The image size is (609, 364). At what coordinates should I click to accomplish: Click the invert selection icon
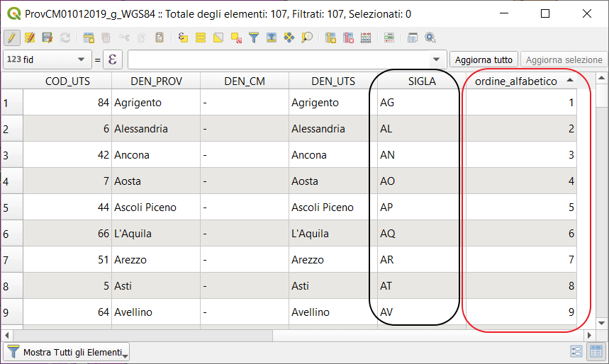tap(218, 38)
